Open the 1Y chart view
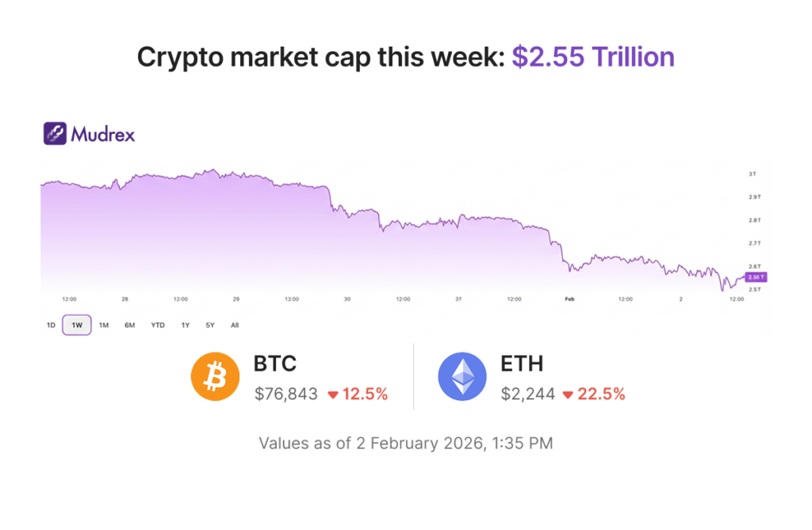 [184, 325]
